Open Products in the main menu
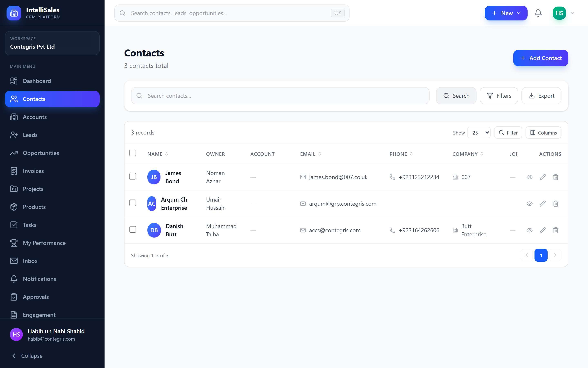This screenshot has height=368, width=588. pyautogui.click(x=52, y=207)
